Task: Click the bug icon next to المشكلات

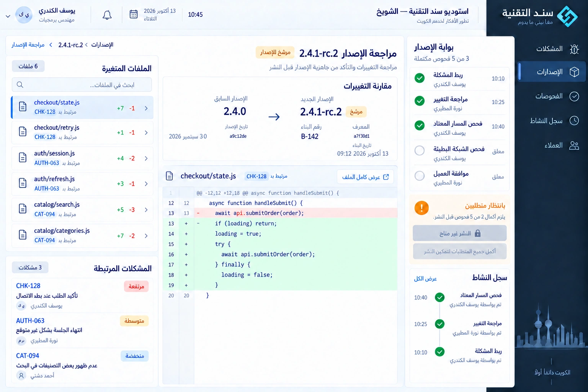Action: point(574,49)
